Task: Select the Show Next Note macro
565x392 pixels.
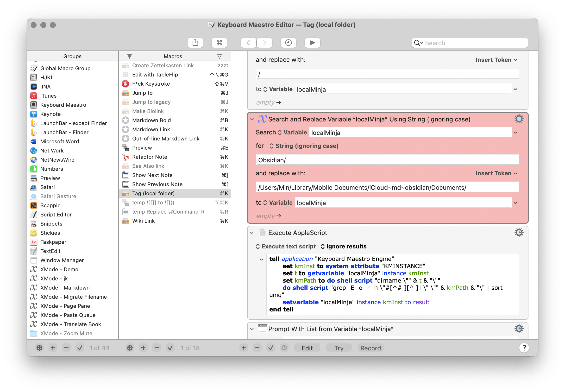Action: [x=175, y=175]
